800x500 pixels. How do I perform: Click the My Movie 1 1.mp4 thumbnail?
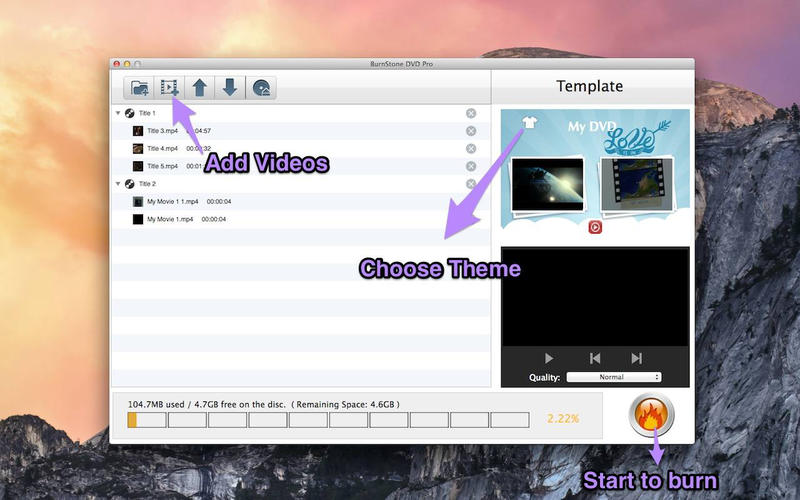point(138,202)
